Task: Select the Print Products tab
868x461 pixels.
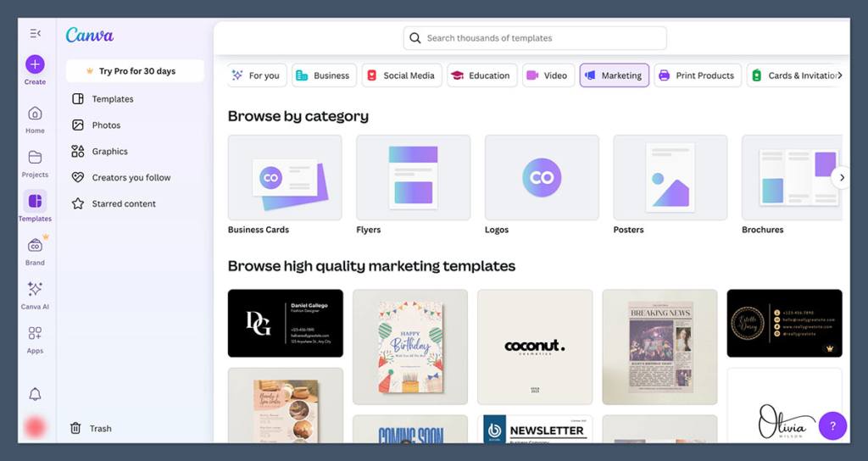Action: pos(696,75)
